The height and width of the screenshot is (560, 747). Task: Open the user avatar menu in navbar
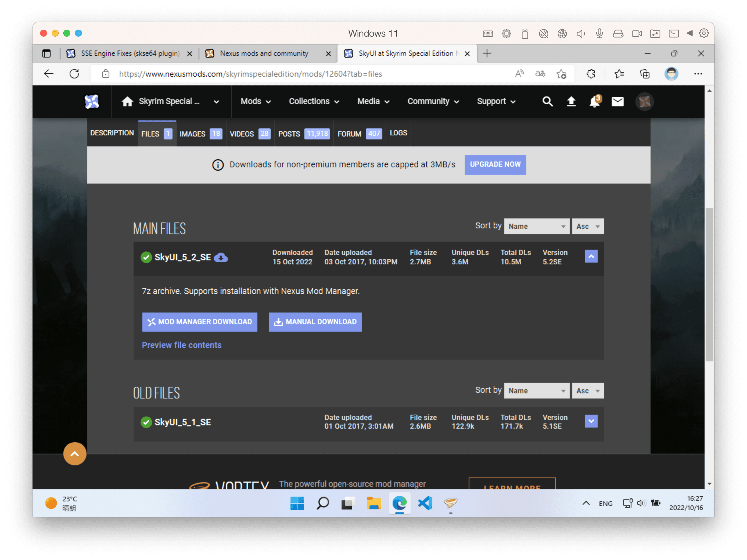[644, 101]
